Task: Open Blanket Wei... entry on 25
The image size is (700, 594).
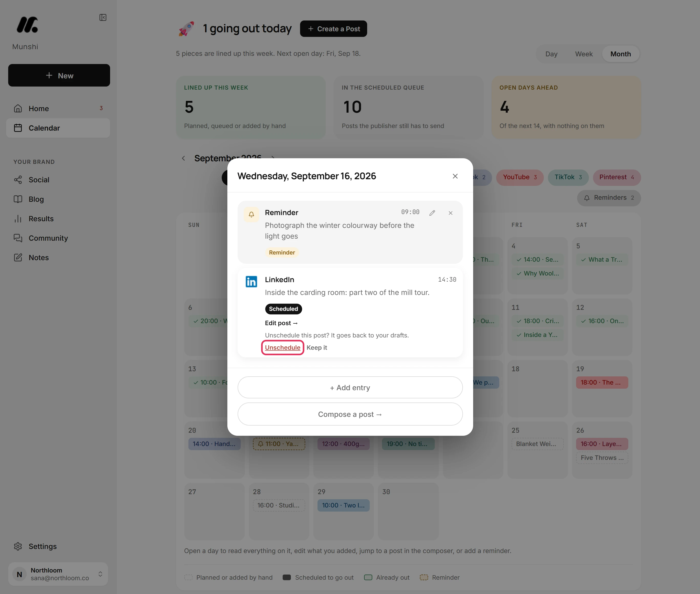Action: pos(537,444)
